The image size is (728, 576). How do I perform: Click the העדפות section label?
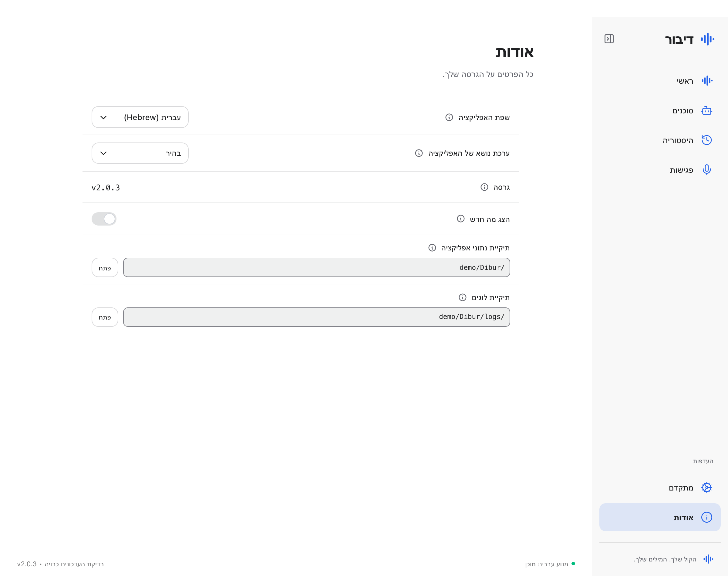coord(703,461)
